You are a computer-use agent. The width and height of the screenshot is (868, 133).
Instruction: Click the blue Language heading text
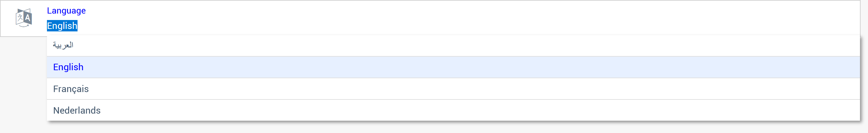pos(66,11)
